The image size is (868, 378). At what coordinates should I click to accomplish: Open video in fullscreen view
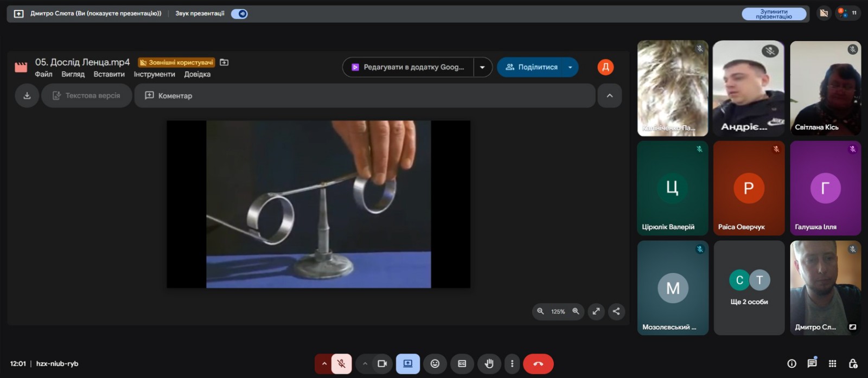(596, 311)
